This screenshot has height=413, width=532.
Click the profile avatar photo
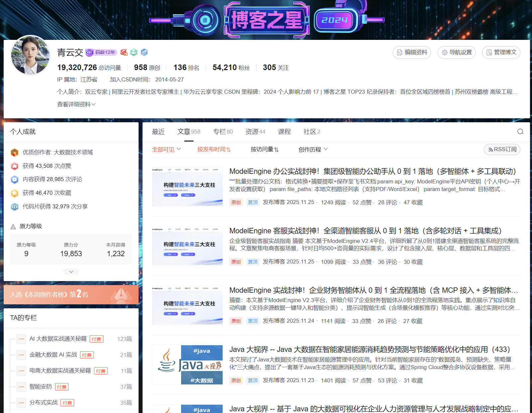point(31,55)
